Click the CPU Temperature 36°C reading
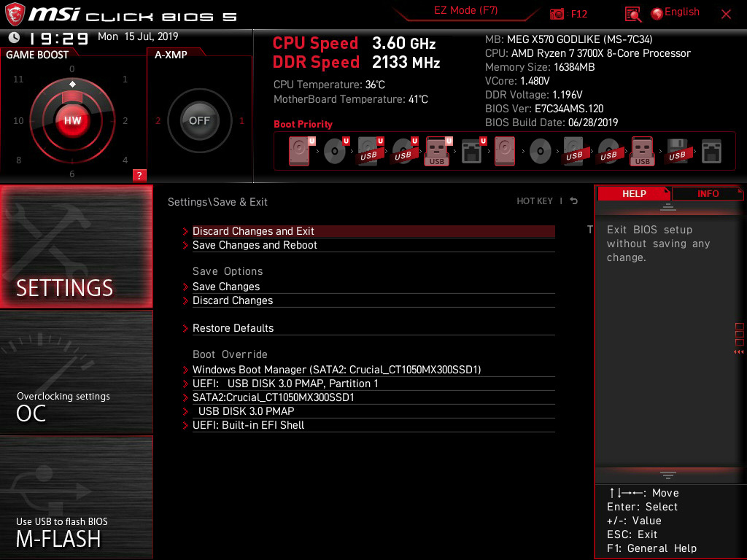747x560 pixels. (x=329, y=85)
